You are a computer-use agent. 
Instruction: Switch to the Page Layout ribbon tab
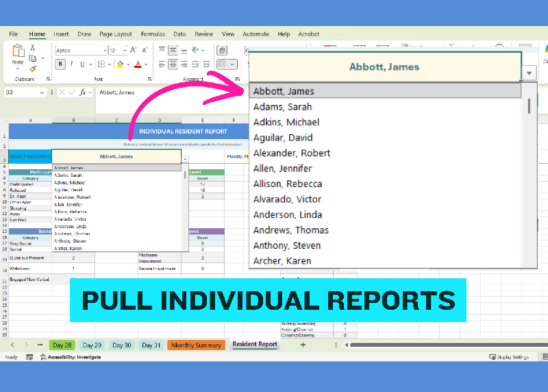(116, 34)
